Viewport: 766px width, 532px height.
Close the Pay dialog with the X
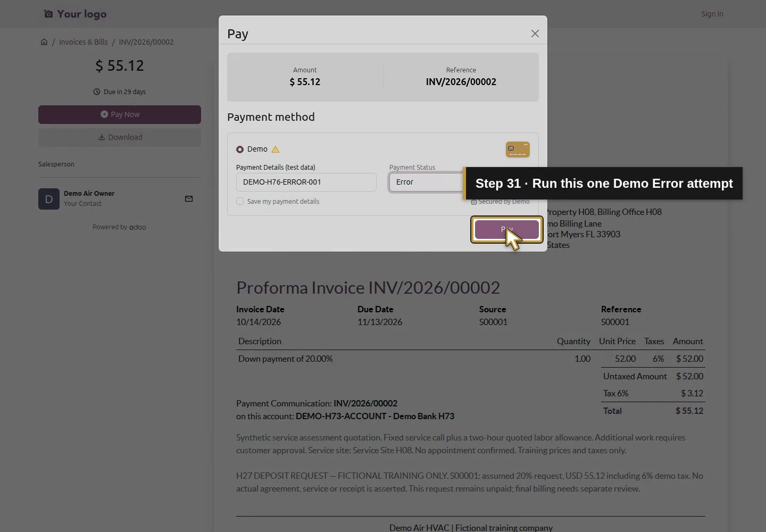(535, 34)
